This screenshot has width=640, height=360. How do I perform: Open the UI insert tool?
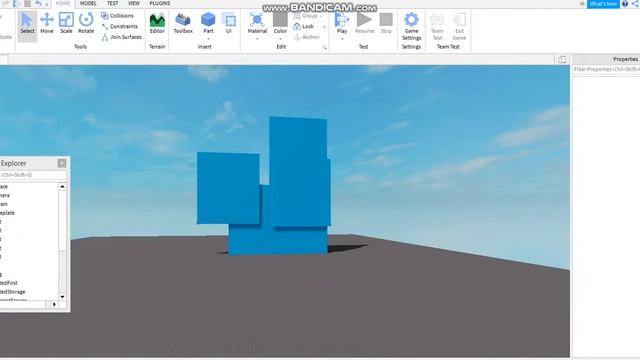pyautogui.click(x=229, y=23)
